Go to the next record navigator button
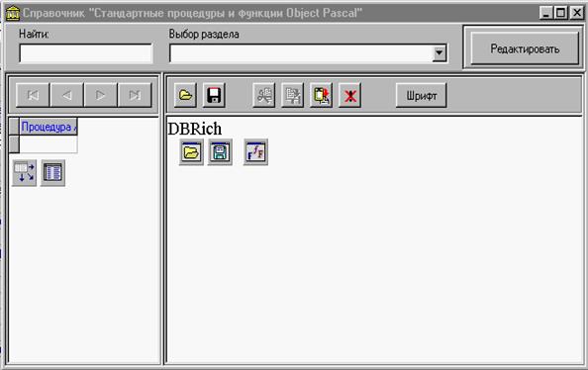 coord(101,95)
